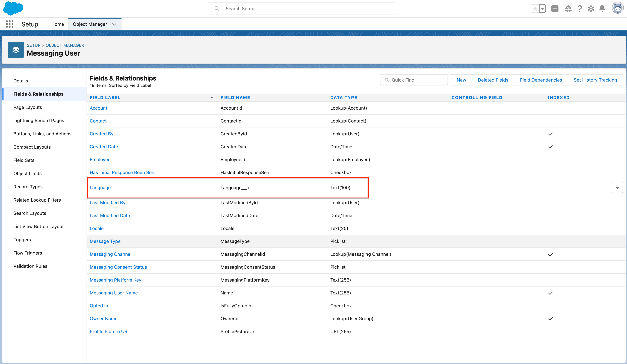Viewport: 627px width, 364px height.
Task: Open Field Dependencies
Action: tap(541, 80)
